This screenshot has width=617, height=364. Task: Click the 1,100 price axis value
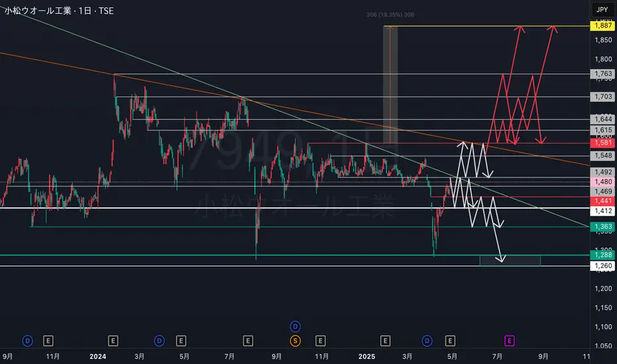(603, 327)
